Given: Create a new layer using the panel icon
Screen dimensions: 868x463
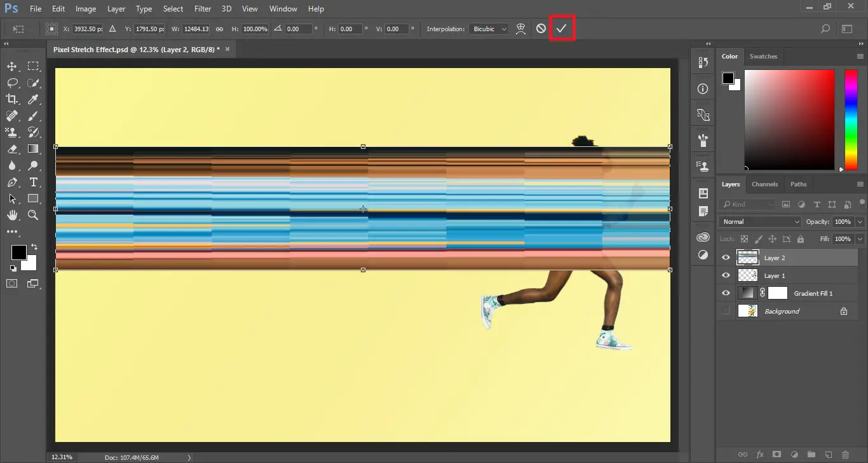Looking at the screenshot, I should tap(829, 454).
